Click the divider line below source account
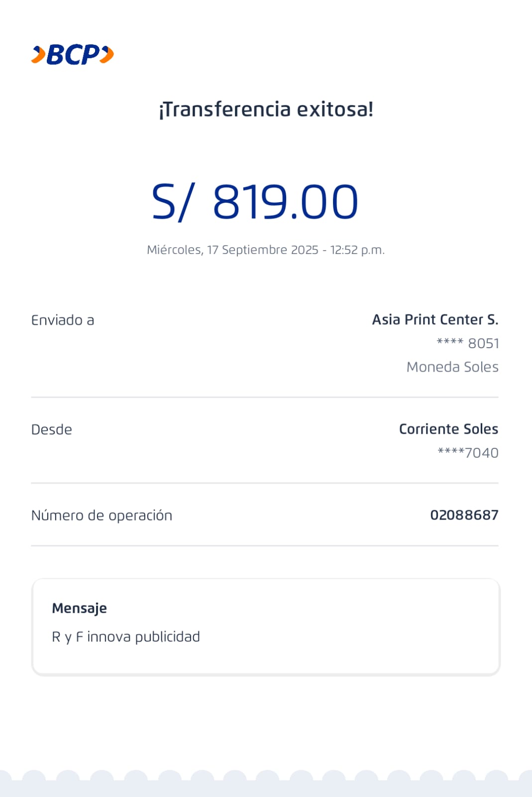Viewport: 532px width, 797px height. click(265, 483)
